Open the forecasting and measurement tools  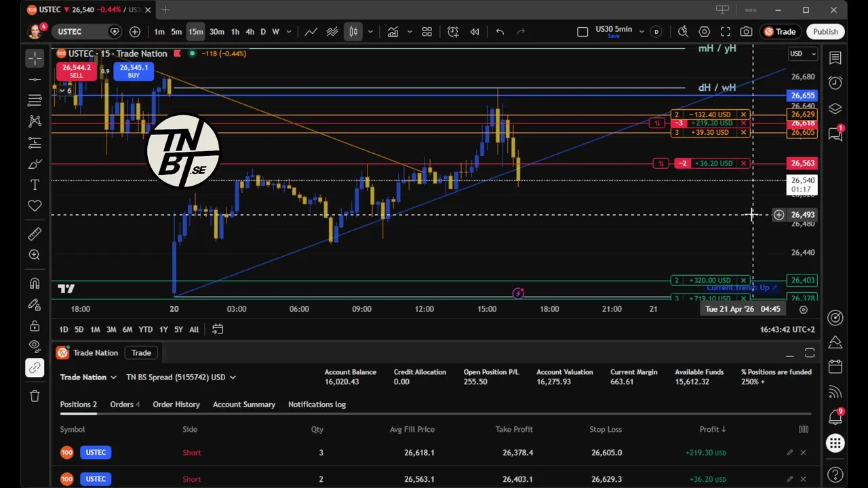tap(35, 142)
